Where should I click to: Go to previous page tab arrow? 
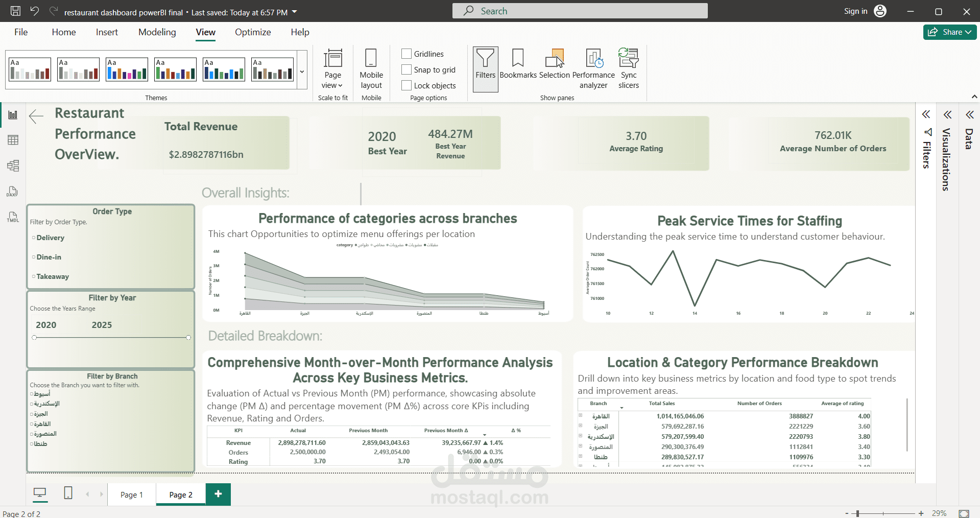click(87, 494)
